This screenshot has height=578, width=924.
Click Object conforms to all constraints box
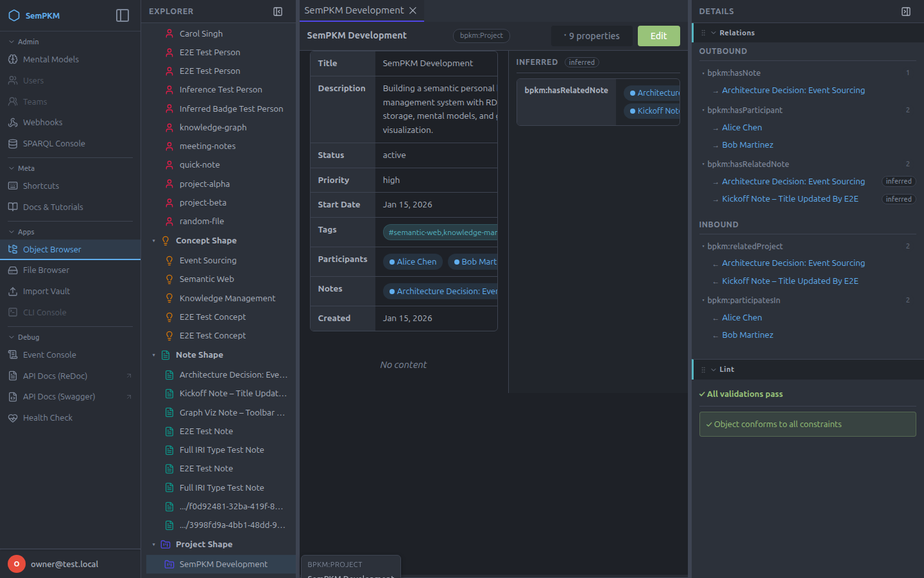[807, 424]
